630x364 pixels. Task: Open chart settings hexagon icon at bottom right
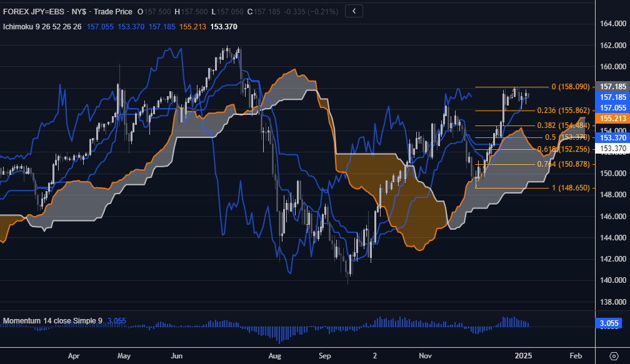(x=613, y=356)
